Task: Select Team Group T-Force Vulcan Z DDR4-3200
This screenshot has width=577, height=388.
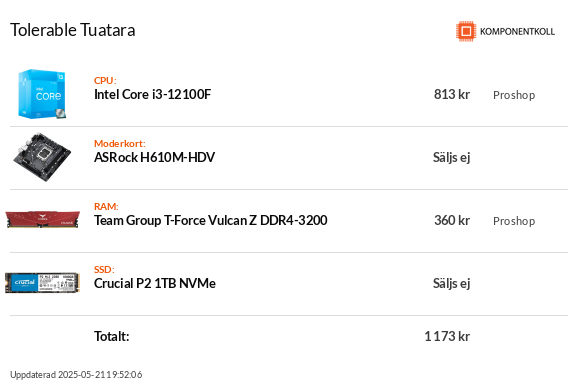Action: [x=210, y=221]
